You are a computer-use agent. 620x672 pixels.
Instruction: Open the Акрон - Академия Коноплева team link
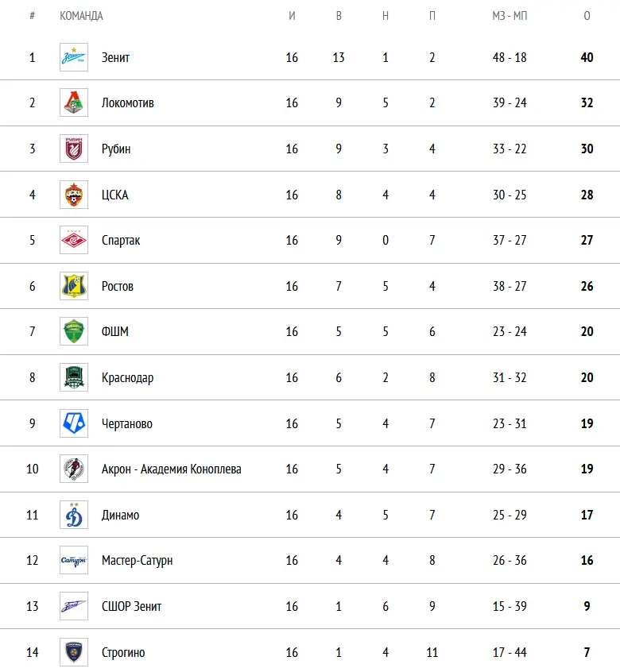171,469
